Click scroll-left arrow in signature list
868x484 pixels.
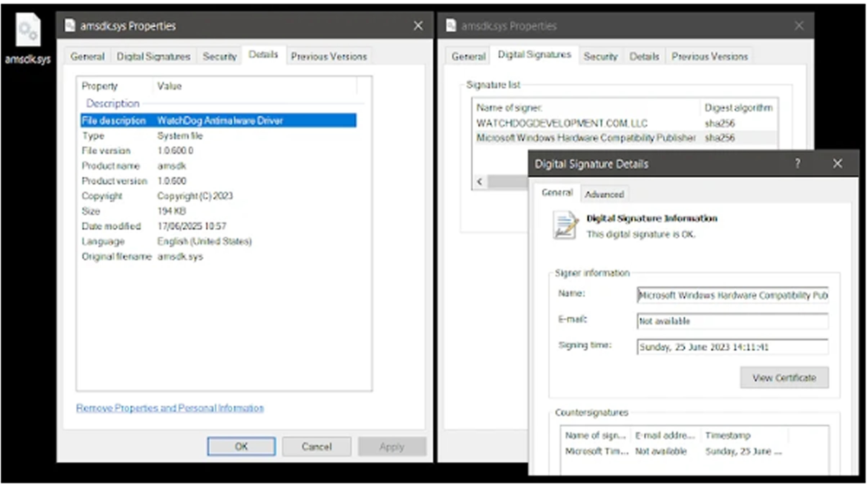(479, 181)
